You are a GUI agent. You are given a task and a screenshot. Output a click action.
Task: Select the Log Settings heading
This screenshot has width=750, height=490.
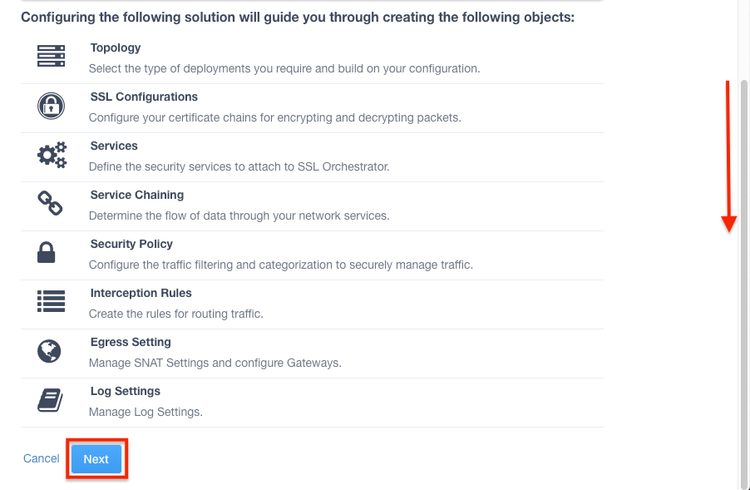(x=125, y=391)
